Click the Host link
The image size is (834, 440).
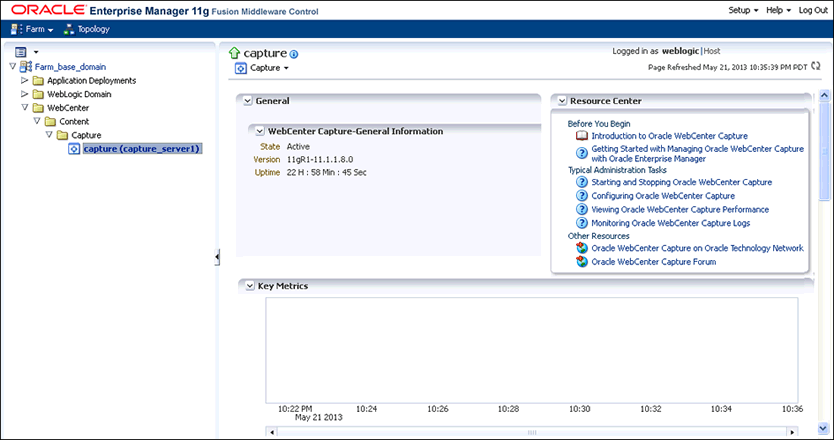712,51
